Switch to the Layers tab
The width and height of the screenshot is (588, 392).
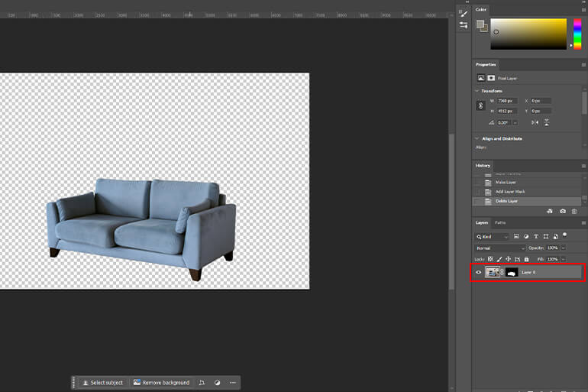pos(482,223)
